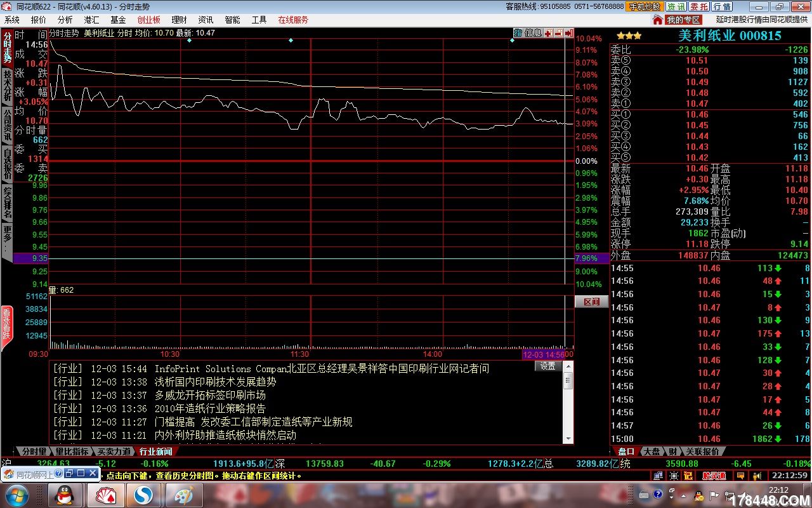Click the bracketed square status bar icon
Viewport: 812px width, 508px height.
point(674,476)
